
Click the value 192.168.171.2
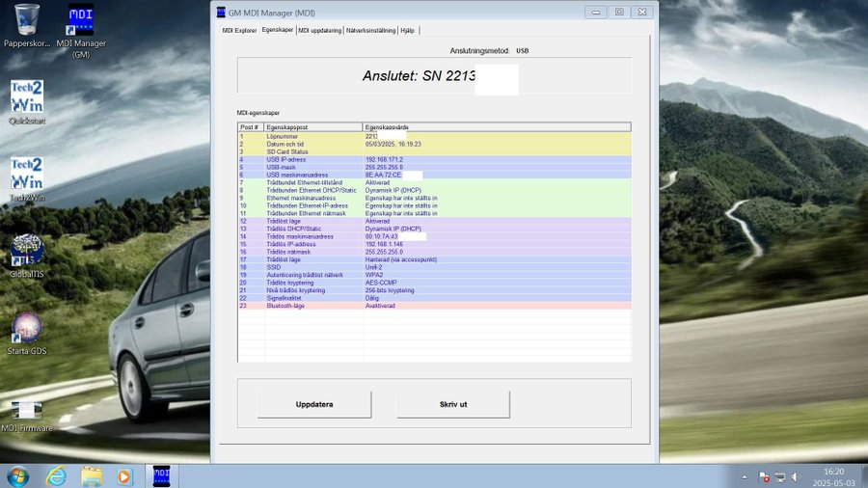[384, 159]
